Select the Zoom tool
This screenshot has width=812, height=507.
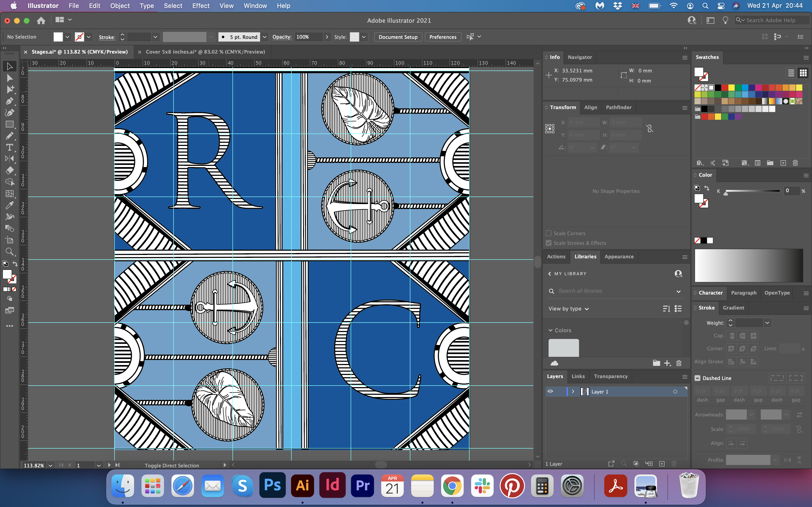[x=9, y=252]
